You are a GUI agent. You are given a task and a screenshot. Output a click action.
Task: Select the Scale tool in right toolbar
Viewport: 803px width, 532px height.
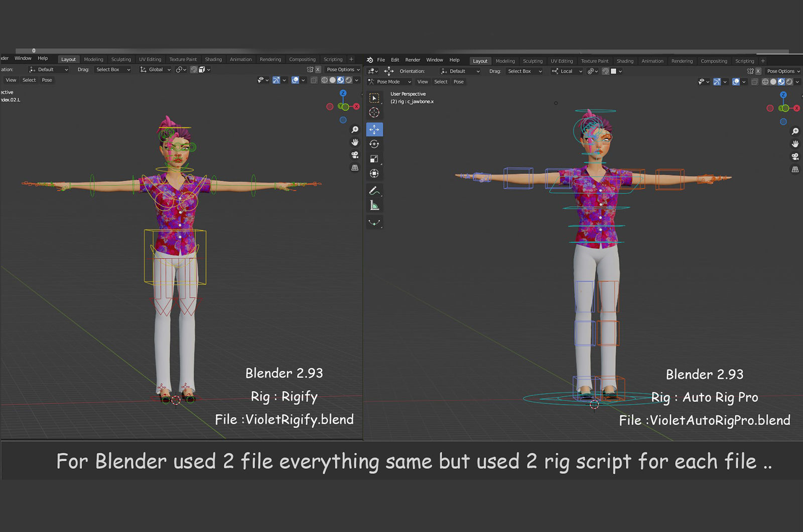coord(374,159)
